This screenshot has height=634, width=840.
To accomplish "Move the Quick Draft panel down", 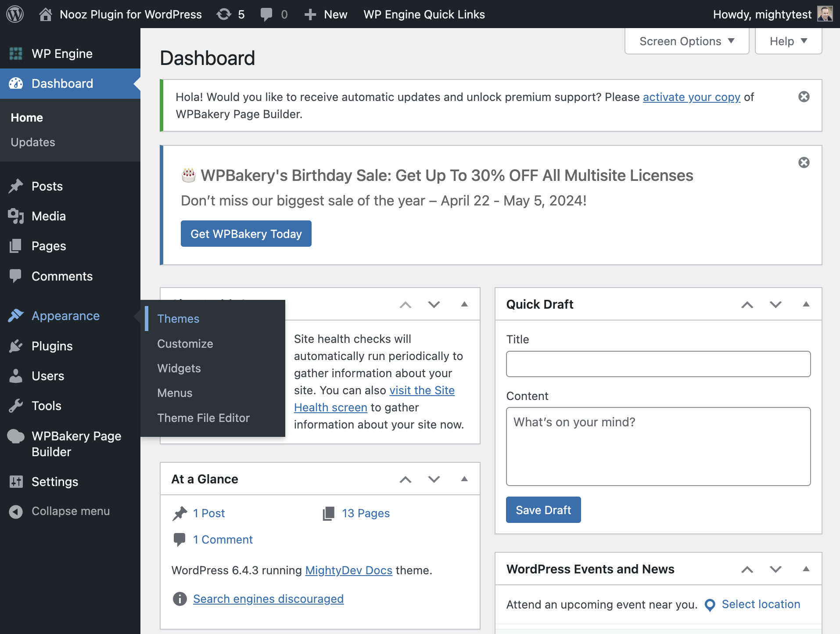I will click(776, 304).
